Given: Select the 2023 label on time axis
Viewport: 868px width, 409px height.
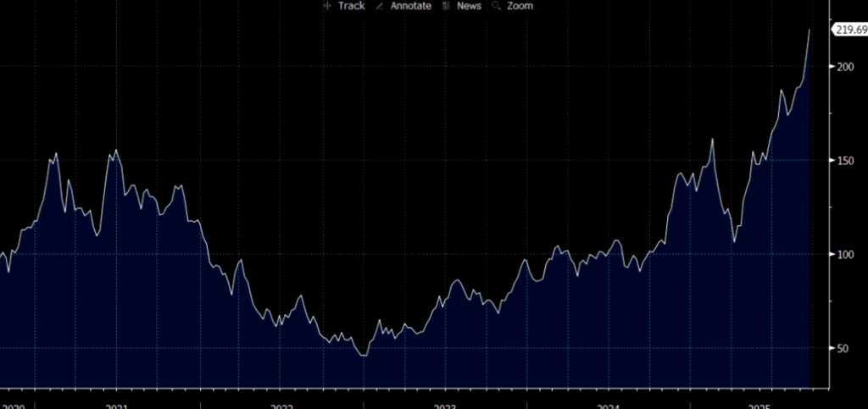Looking at the screenshot, I should coord(445,406).
